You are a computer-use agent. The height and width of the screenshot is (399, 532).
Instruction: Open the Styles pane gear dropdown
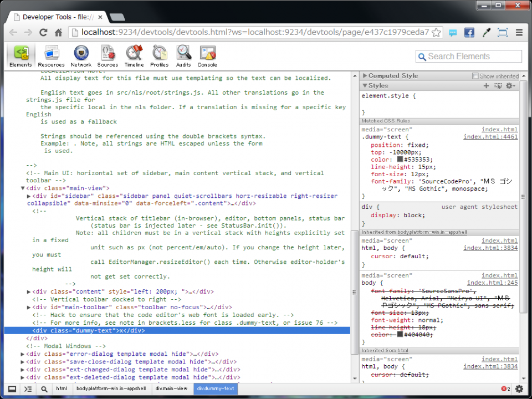coord(510,86)
